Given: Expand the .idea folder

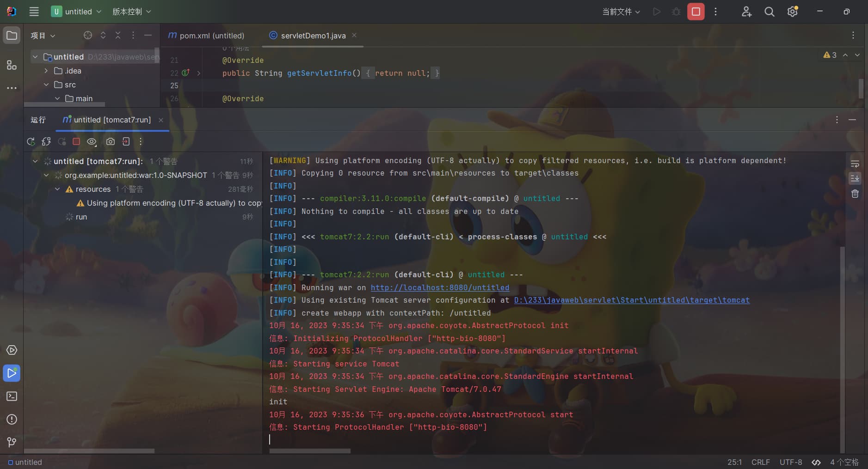Looking at the screenshot, I should (46, 71).
